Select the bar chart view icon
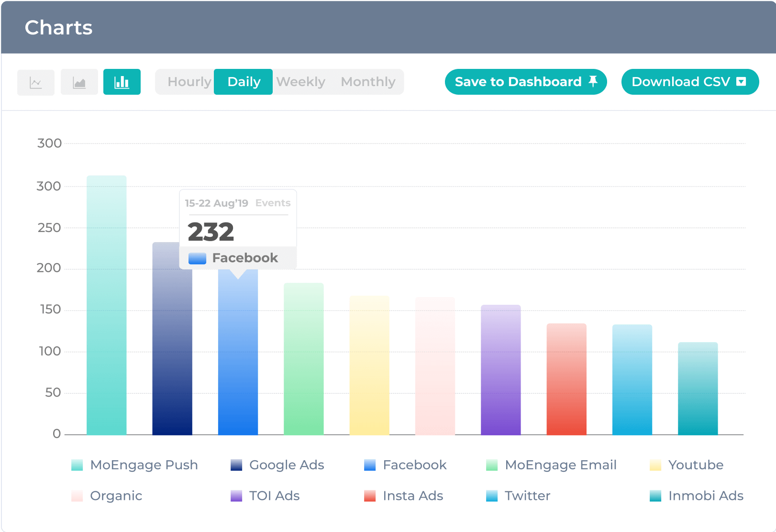 coord(122,82)
